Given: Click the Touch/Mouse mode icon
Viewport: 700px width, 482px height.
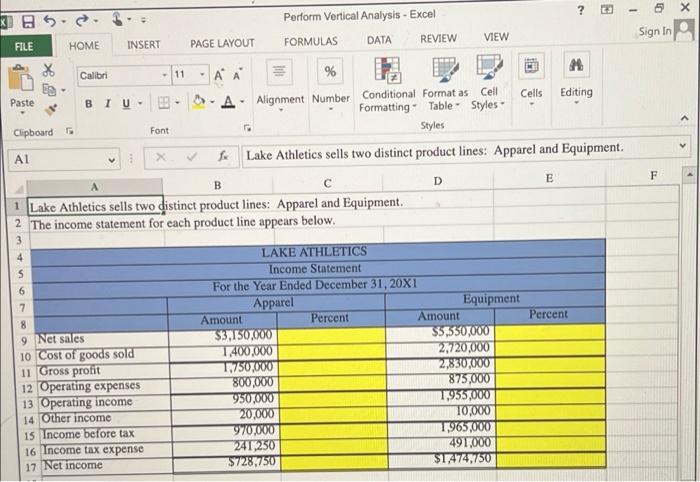Looking at the screenshot, I should click(117, 19).
